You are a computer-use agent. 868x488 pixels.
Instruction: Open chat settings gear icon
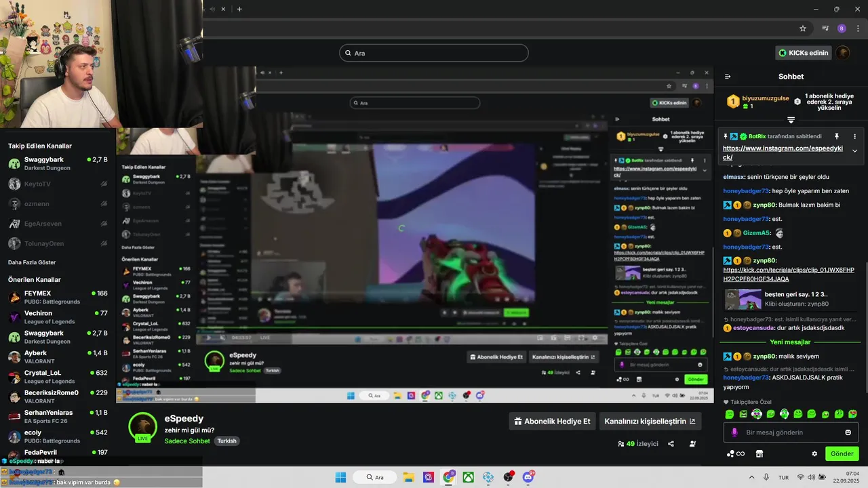[x=814, y=453]
